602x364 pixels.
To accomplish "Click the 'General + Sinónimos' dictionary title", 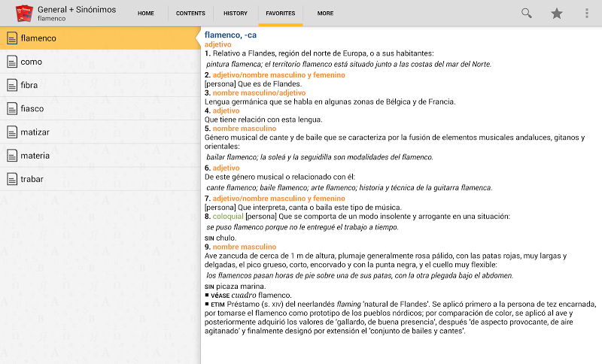I will [77, 10].
